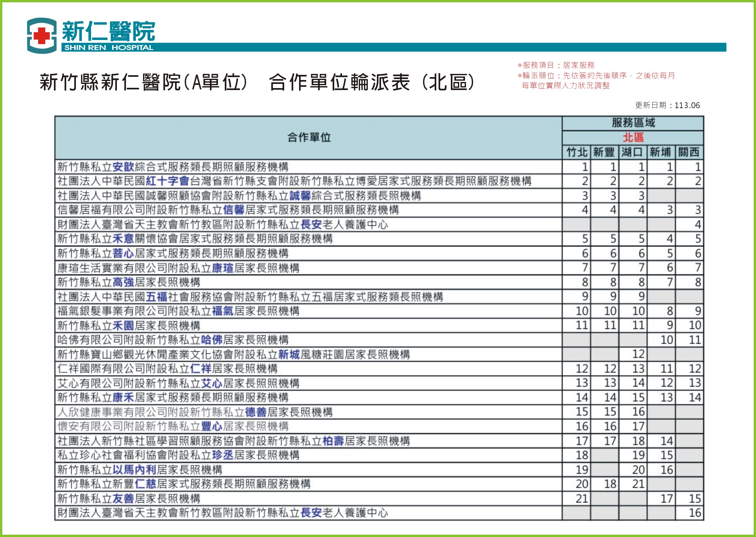Click 新埔 value 7 in 高強 row
The width and height of the screenshot is (756, 537).
click(670, 282)
